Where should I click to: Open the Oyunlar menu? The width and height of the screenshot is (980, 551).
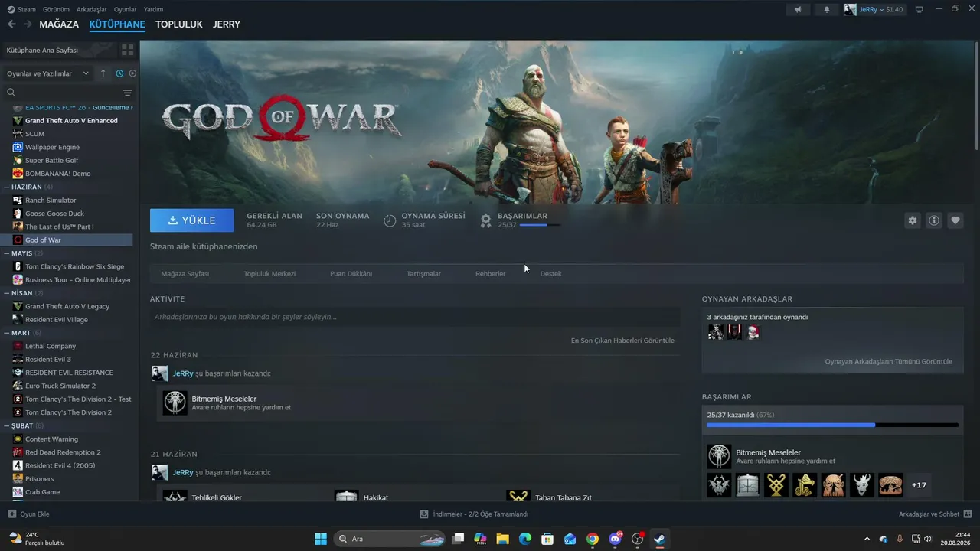(125, 9)
